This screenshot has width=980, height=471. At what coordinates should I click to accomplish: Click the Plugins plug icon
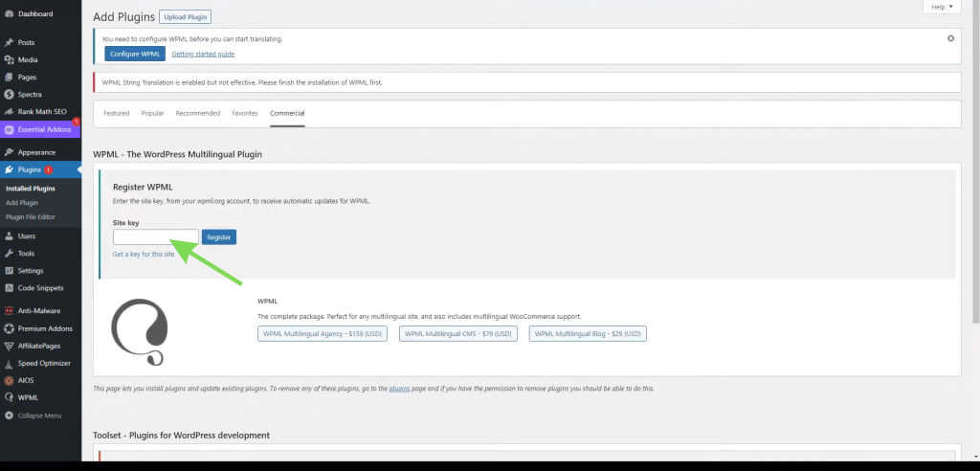[x=9, y=169]
